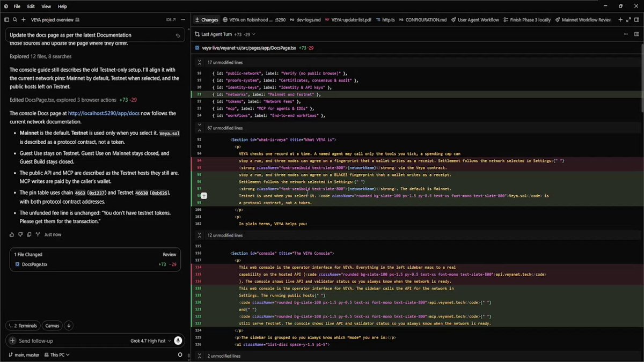Copy the agent response
This screenshot has width=644, height=362.
click(x=29, y=234)
